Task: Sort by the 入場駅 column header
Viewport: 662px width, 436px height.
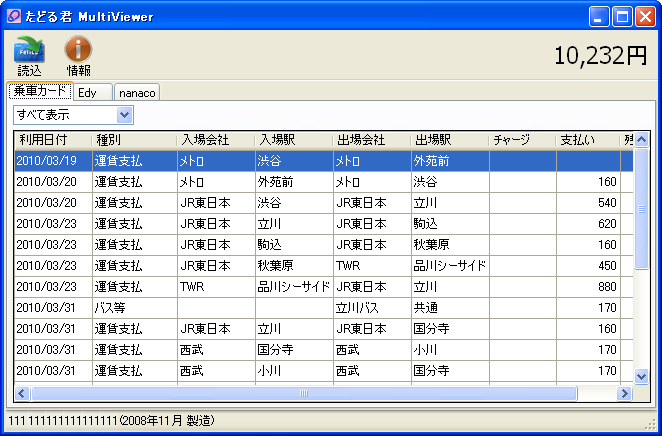Action: coord(294,140)
